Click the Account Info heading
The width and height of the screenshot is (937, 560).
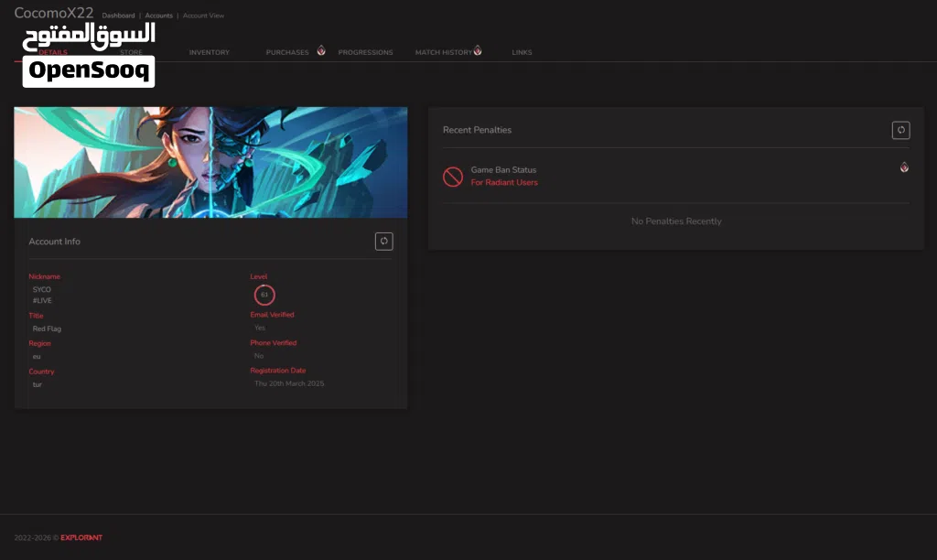coord(54,242)
